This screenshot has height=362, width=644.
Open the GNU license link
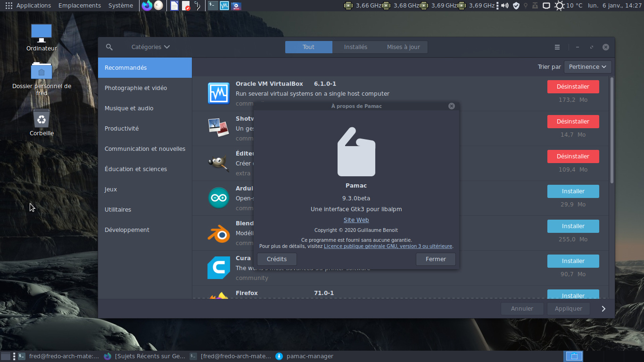pos(388,247)
